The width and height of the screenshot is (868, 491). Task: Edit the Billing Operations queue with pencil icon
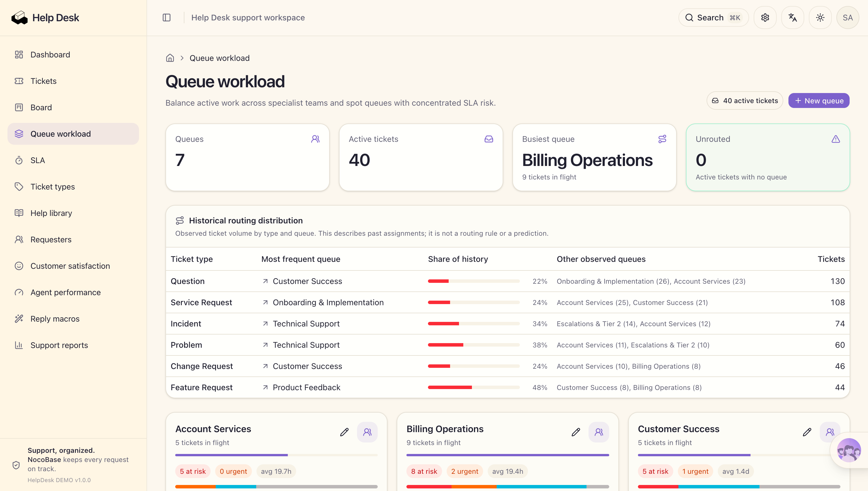[x=576, y=432]
